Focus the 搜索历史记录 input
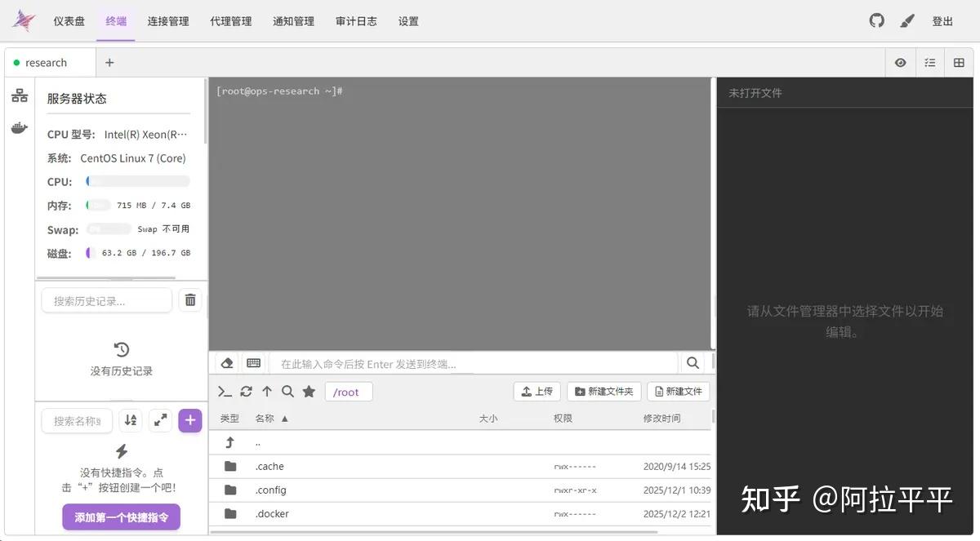980x541 pixels. (x=107, y=300)
